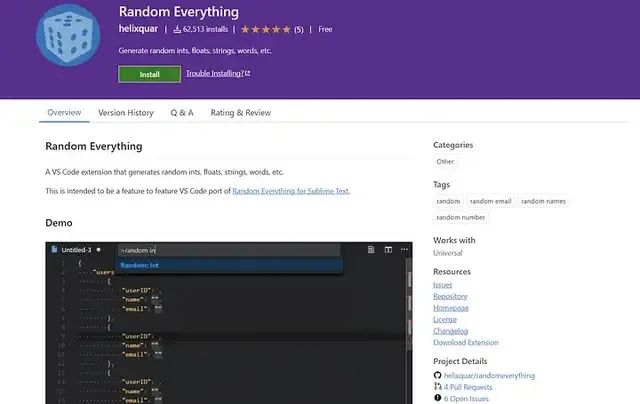
Task: Open Random Everything for Sublime Text link
Action: pos(291,191)
